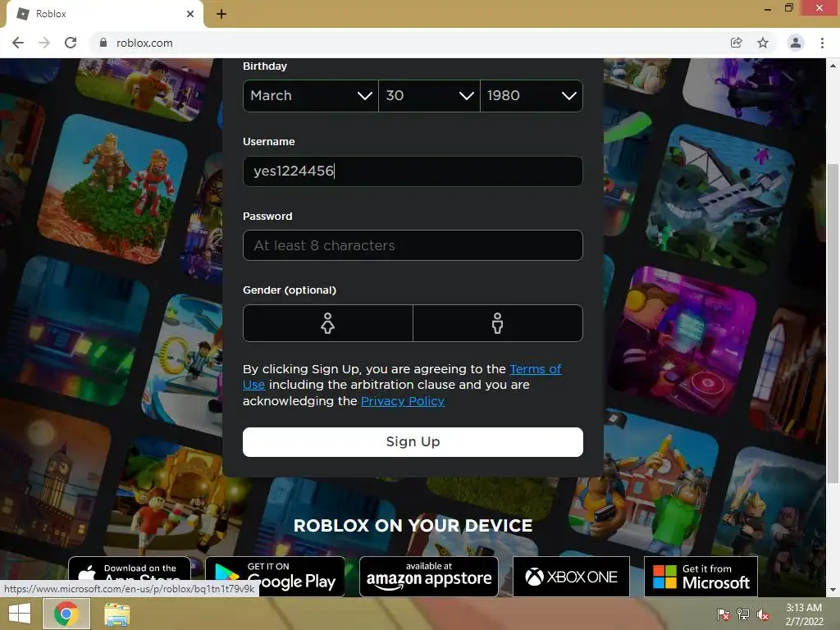This screenshot has height=630, width=840.
Task: Bookmark this page with the star icon
Action: point(763,43)
